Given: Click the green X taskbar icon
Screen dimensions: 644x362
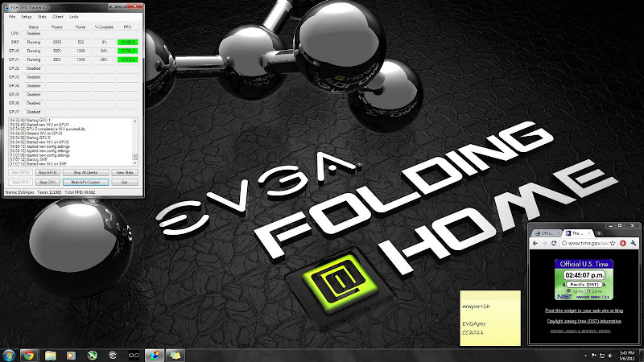Looking at the screenshot, I should point(92,355).
